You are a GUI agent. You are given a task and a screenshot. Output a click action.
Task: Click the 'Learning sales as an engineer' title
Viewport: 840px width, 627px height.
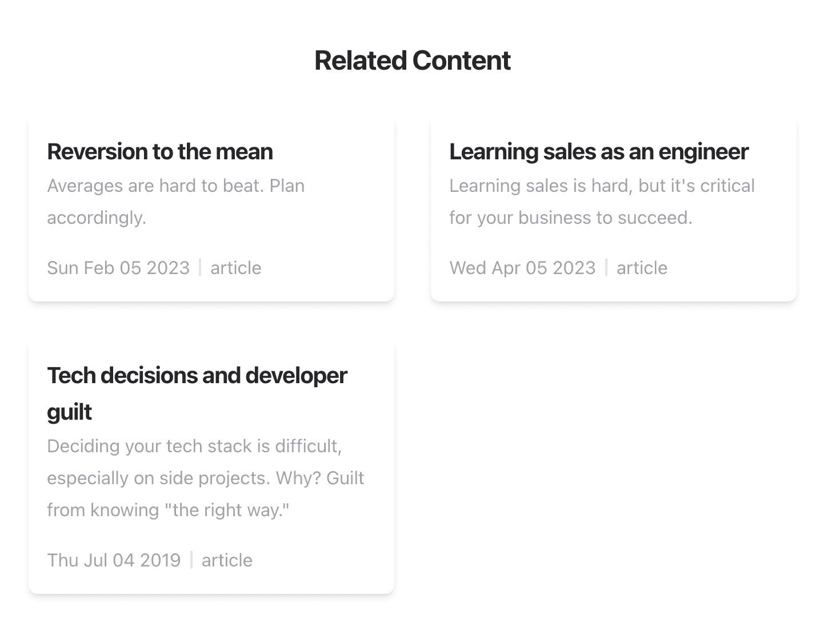pos(598,152)
